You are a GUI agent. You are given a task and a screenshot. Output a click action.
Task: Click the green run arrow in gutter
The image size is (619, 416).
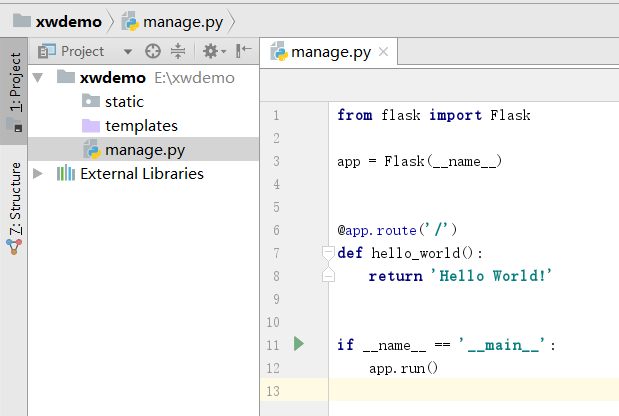[298, 344]
